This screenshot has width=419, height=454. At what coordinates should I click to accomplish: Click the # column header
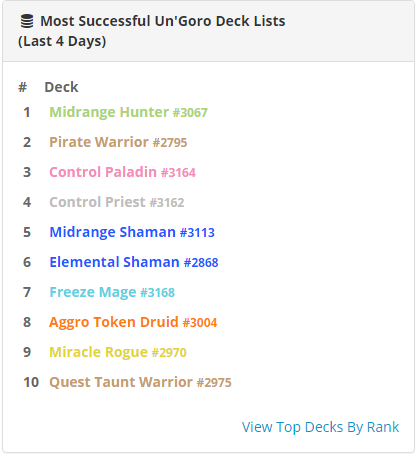tap(22, 87)
